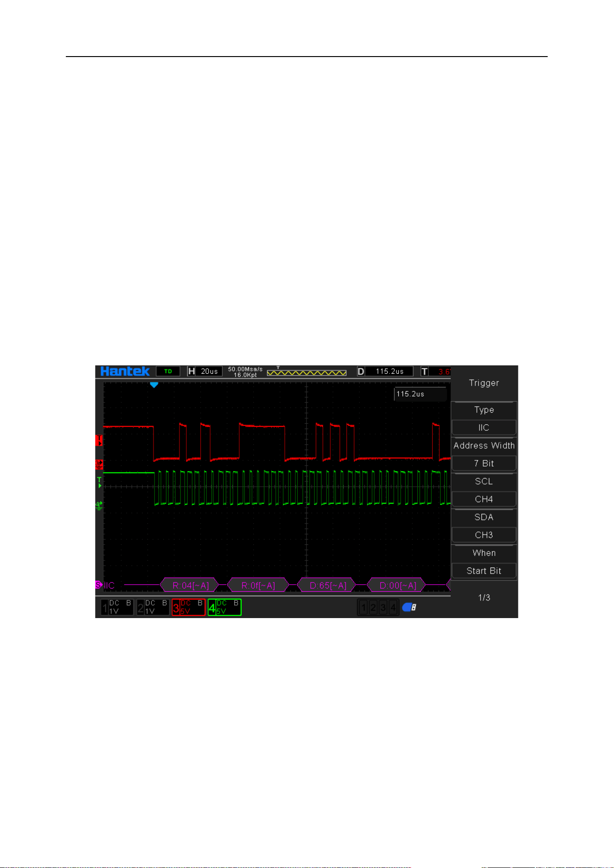Viewport: 614px width, 868px height.
Task: Click the 115.2us delay popup box
Action: click(x=420, y=394)
